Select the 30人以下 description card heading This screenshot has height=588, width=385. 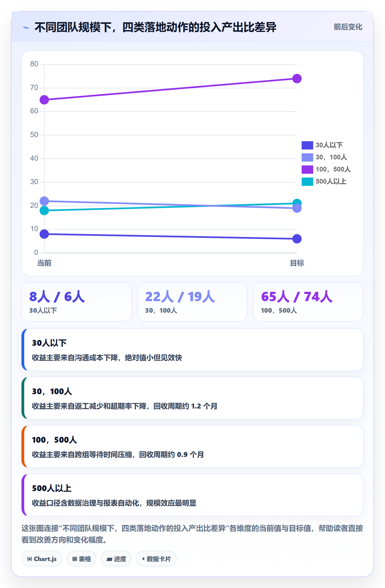49,343
